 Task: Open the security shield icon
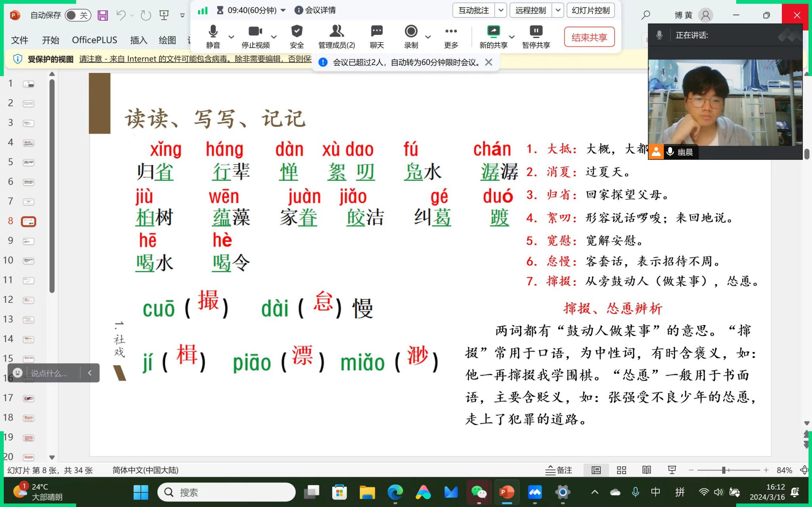tap(297, 32)
